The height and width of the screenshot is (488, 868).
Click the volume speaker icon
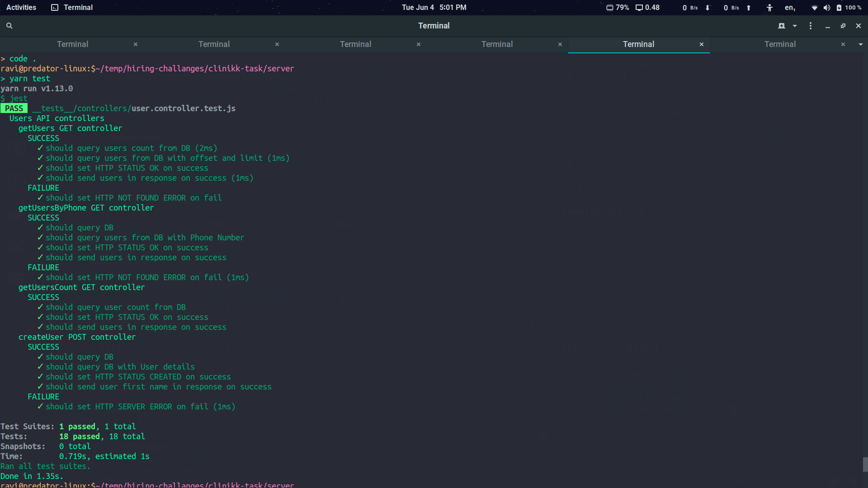click(826, 8)
